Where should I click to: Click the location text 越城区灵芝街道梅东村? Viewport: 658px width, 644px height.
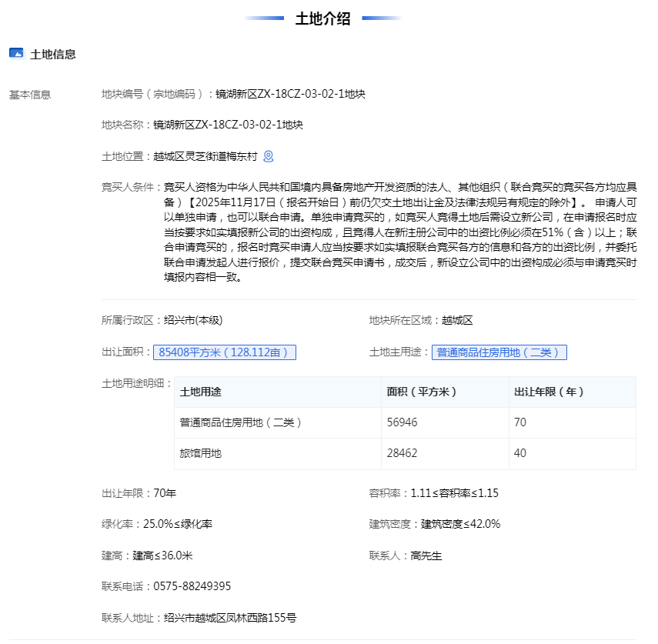coord(205,156)
